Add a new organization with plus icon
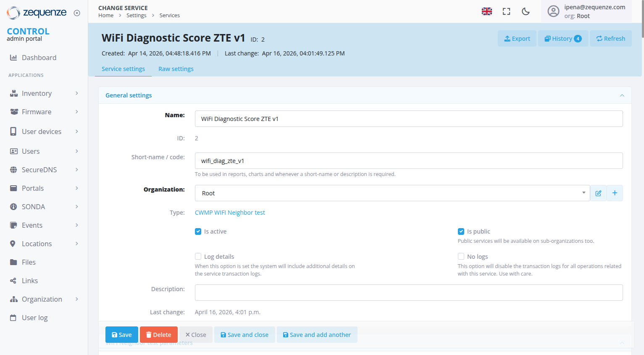 pyautogui.click(x=615, y=193)
